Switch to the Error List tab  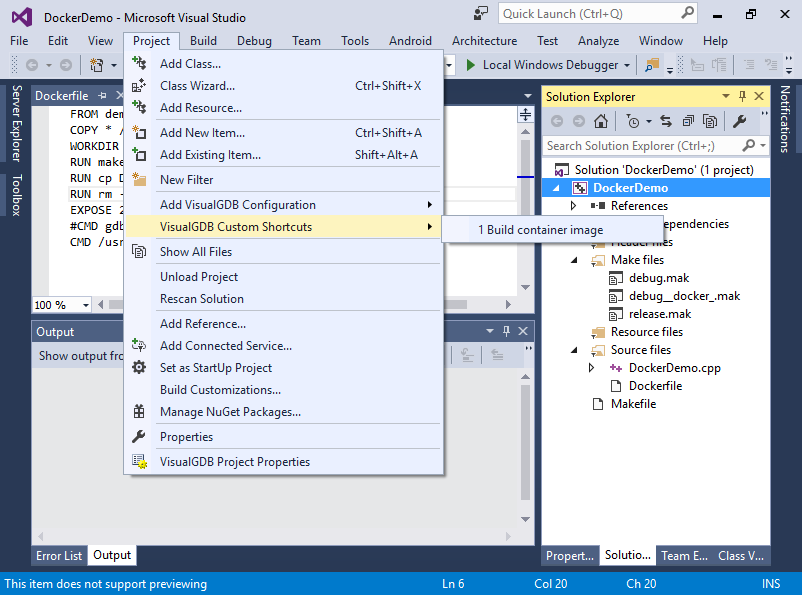(59, 555)
